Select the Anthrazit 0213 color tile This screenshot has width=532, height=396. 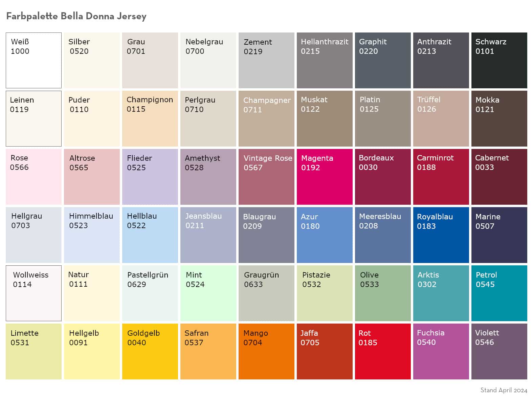441,60
